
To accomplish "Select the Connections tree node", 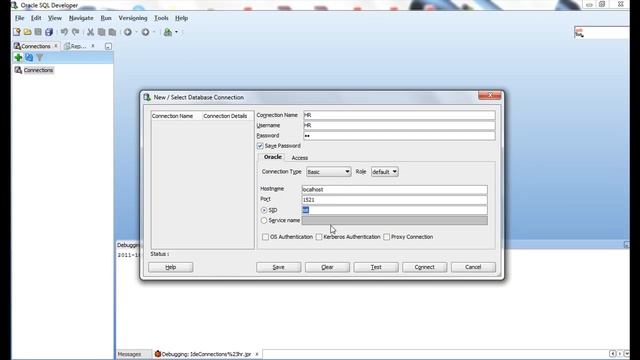I will pos(38,70).
